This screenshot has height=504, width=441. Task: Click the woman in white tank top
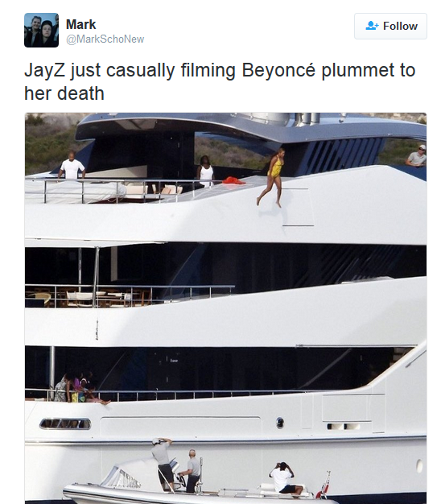pyautogui.click(x=205, y=171)
